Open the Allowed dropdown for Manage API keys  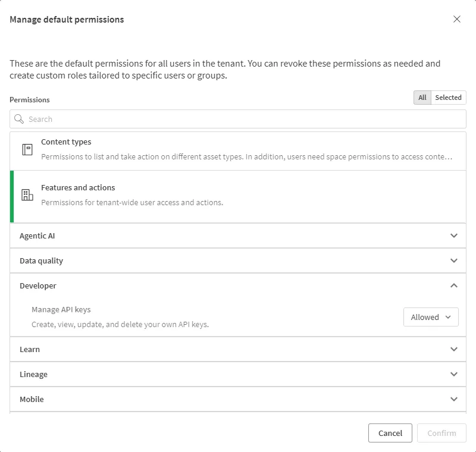[431, 317]
